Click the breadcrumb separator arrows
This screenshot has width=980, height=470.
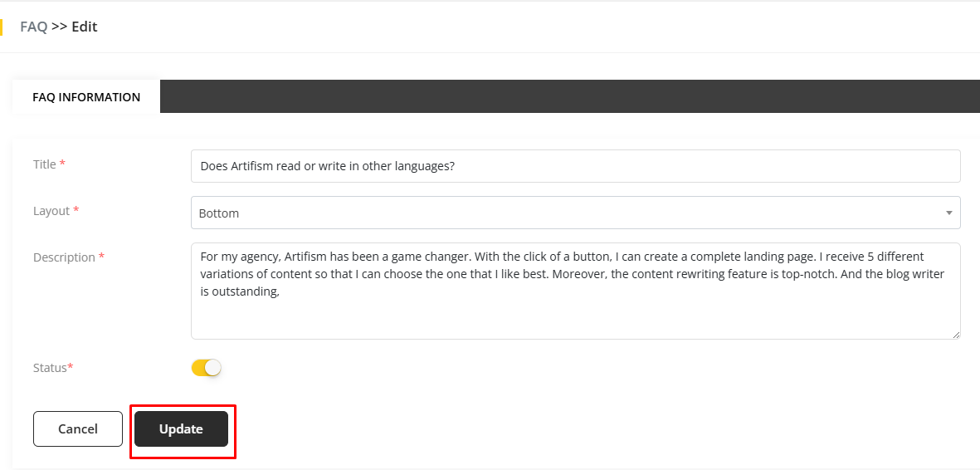point(59,27)
